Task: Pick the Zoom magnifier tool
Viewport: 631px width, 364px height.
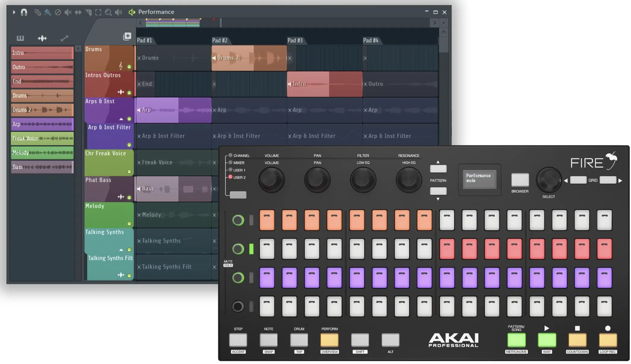Action: coord(108,12)
